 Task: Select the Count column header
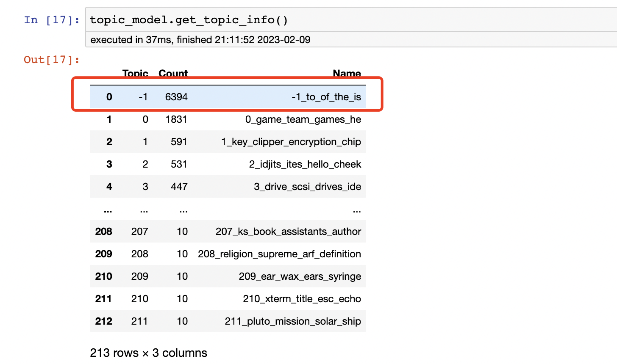click(x=173, y=74)
